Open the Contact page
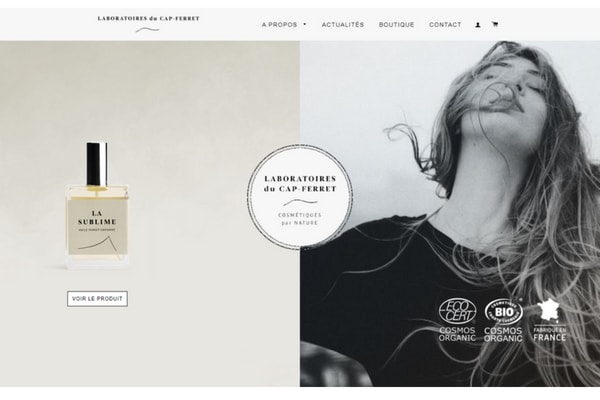 (445, 24)
